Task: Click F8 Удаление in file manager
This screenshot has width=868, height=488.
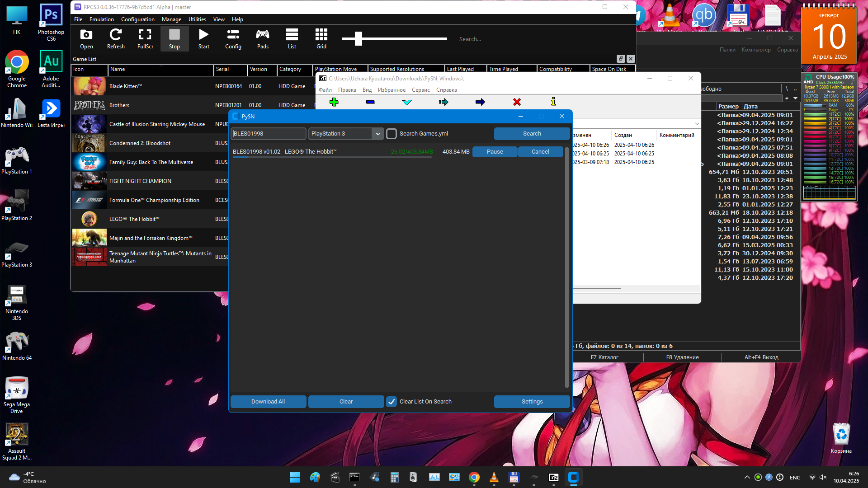Action: (x=682, y=357)
